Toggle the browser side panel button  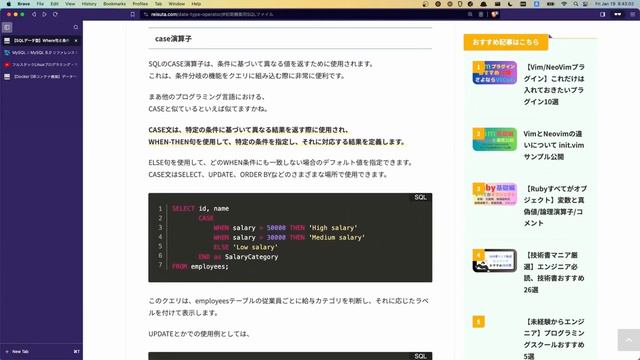[x=602, y=14]
